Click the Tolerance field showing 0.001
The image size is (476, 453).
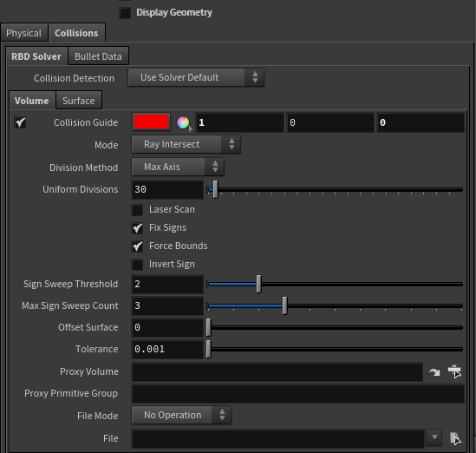coord(167,349)
